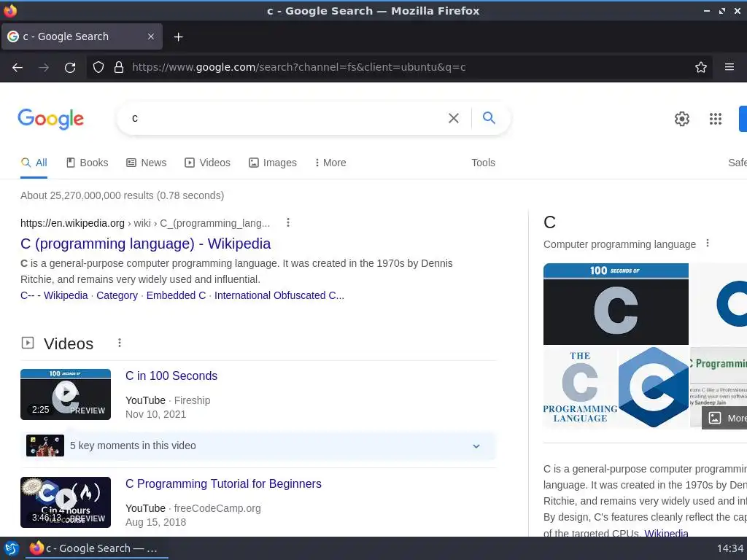Go to Google homepage via logo

tap(50, 119)
